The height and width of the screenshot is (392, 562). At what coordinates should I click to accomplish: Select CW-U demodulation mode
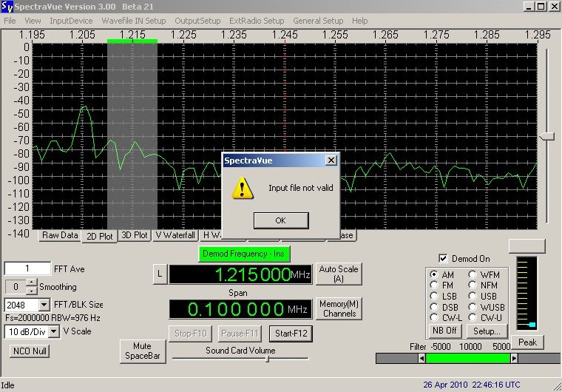click(473, 318)
